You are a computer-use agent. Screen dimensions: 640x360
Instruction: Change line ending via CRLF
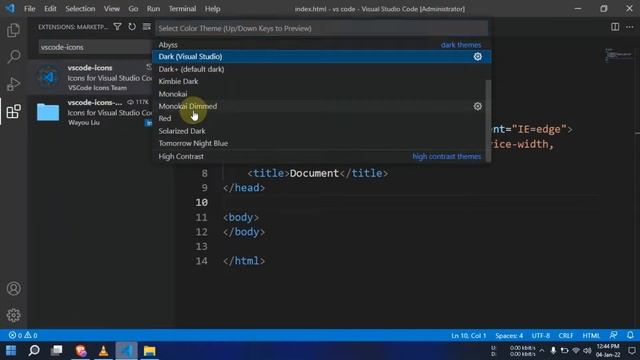(566, 336)
